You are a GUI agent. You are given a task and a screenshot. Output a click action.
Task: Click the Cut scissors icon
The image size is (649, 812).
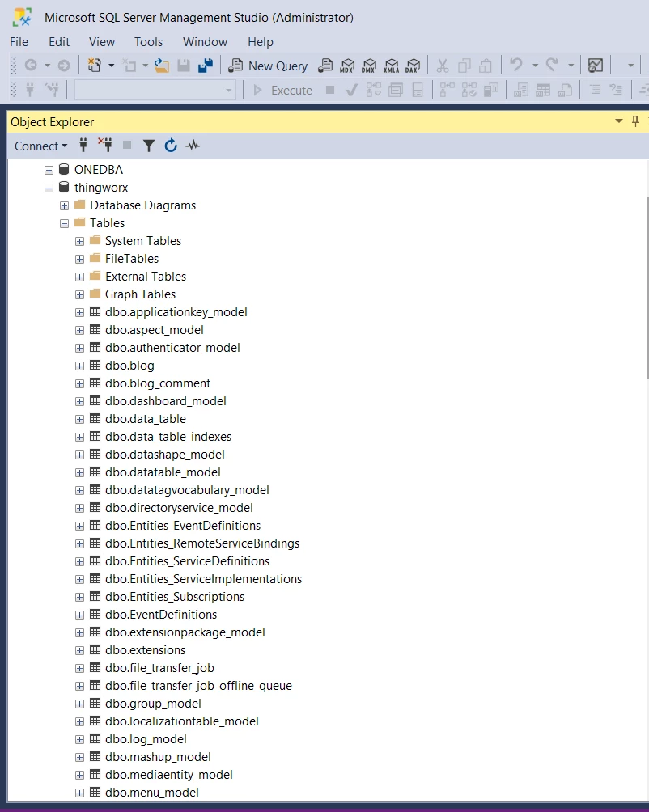[x=442, y=66]
